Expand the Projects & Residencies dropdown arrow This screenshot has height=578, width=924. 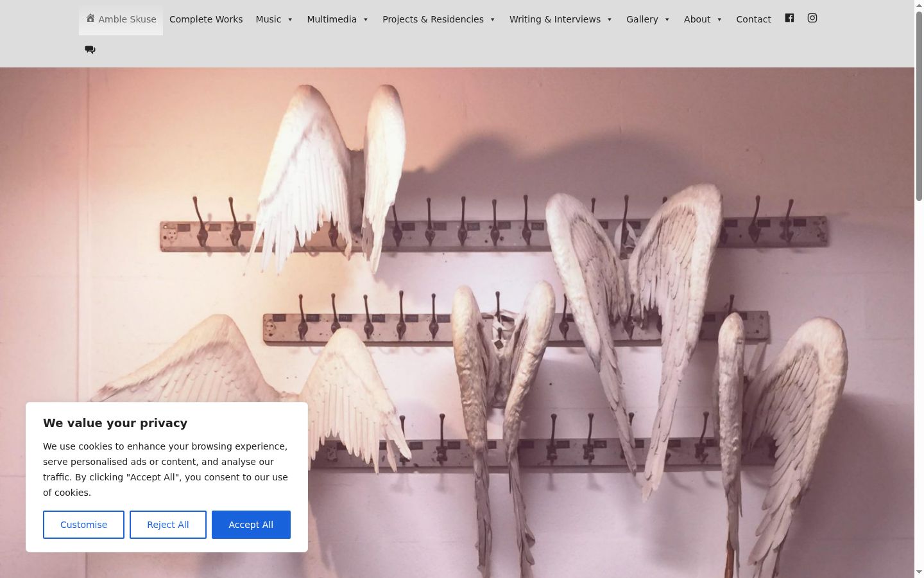pos(493,19)
